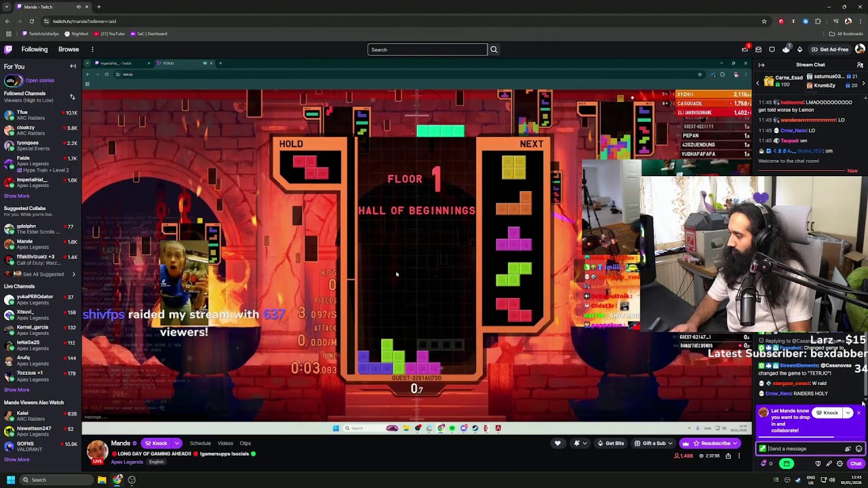
Task: Open the chat moderation shield icon
Action: tap(818, 464)
